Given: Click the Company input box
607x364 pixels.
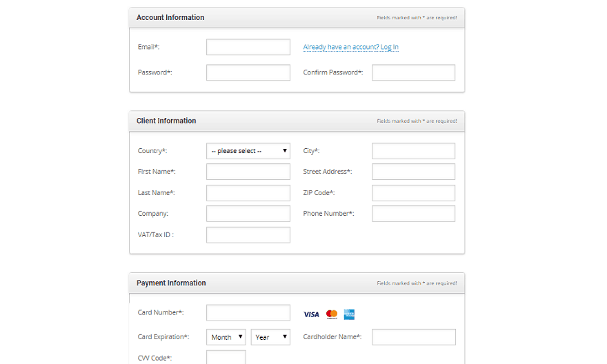Looking at the screenshot, I should pos(248,214).
